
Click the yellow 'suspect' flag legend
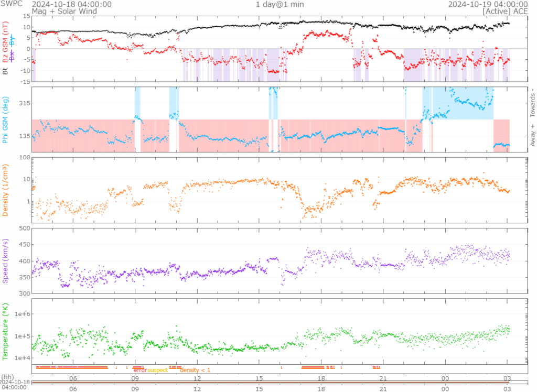[x=157, y=370]
